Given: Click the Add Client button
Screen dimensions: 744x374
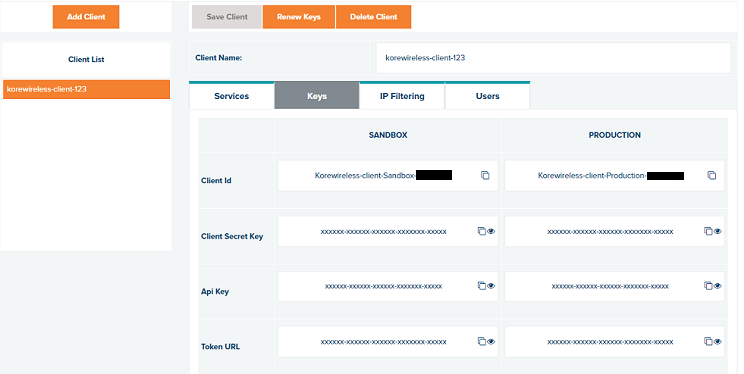Looking at the screenshot, I should point(86,17).
